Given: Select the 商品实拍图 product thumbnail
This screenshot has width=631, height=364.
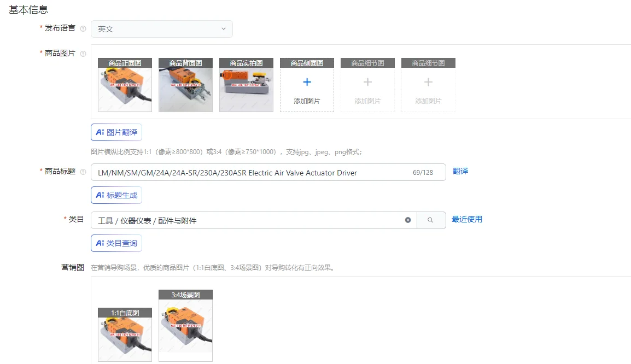Looking at the screenshot, I should 246,85.
